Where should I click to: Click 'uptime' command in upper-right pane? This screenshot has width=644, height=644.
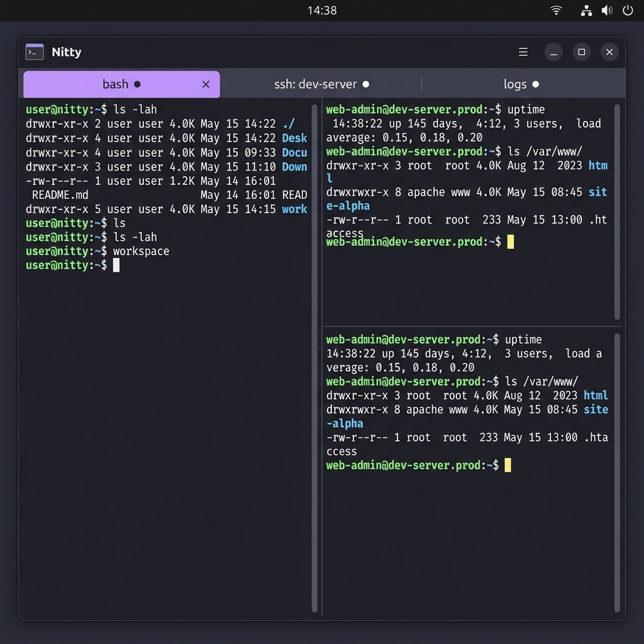tap(526, 109)
